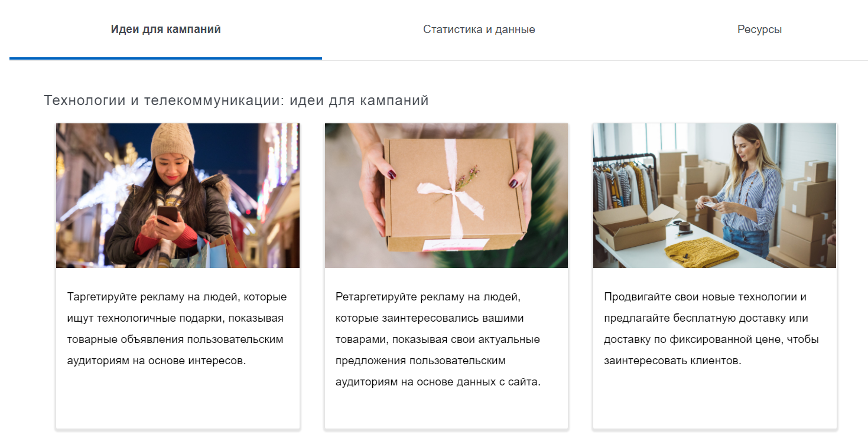
Task: Click empty area below first card text
Action: tap(177, 398)
